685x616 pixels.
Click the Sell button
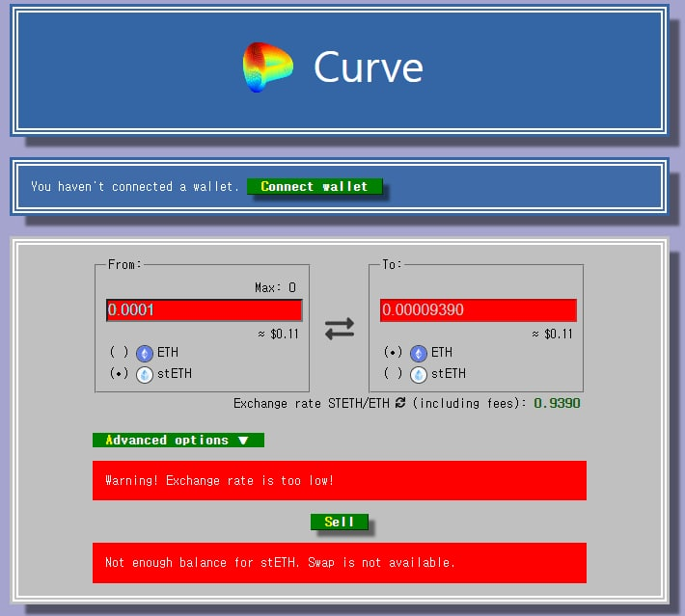coord(340,522)
